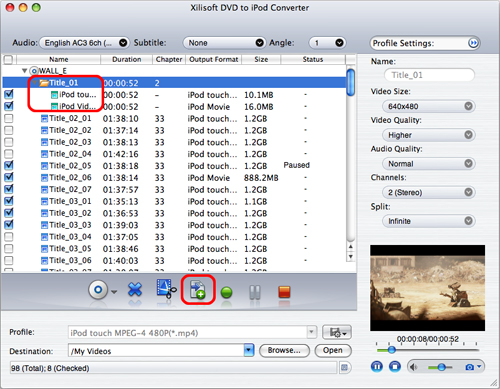Image resolution: width=500 pixels, height=389 pixels.
Task: Click the Title_01 folder icon
Action: [44, 83]
